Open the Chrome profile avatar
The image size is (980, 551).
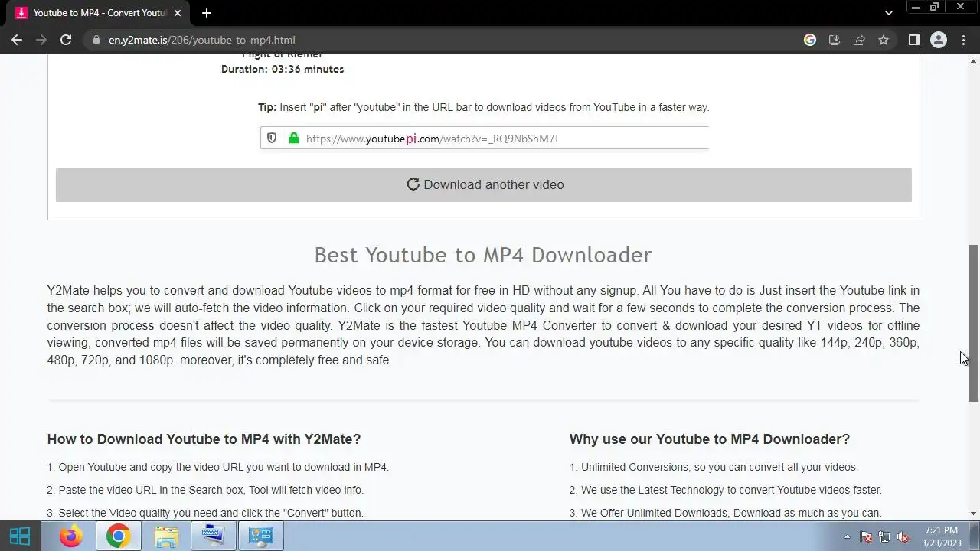(x=939, y=40)
